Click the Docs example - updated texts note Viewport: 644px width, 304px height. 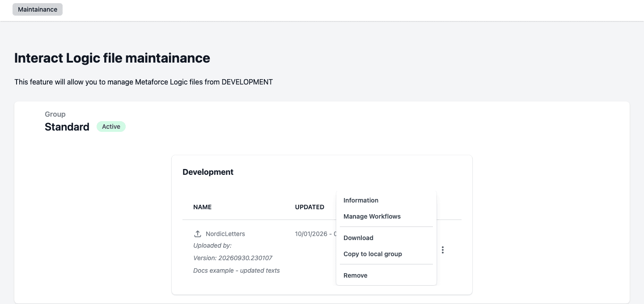click(237, 270)
